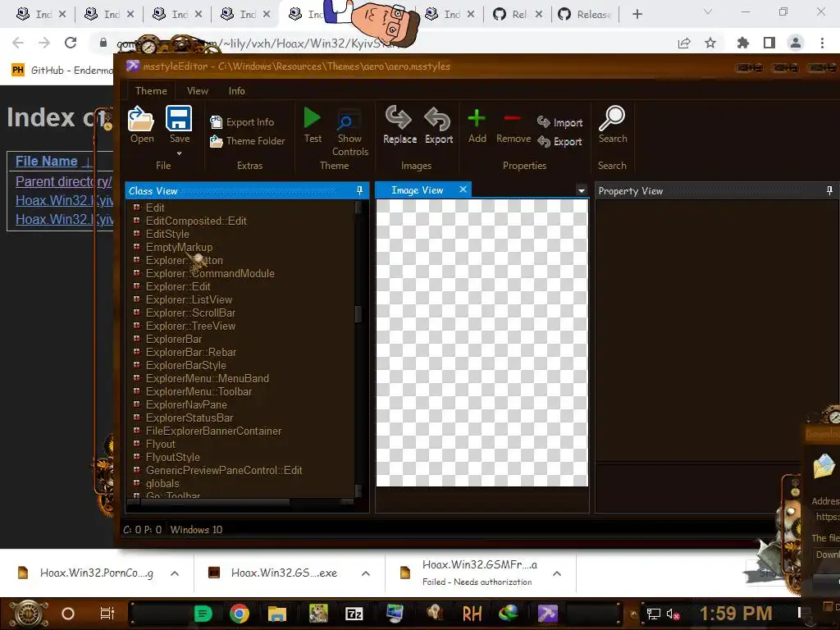This screenshot has width=840, height=630.
Task: Toggle pin on Property View panel
Action: tap(829, 190)
